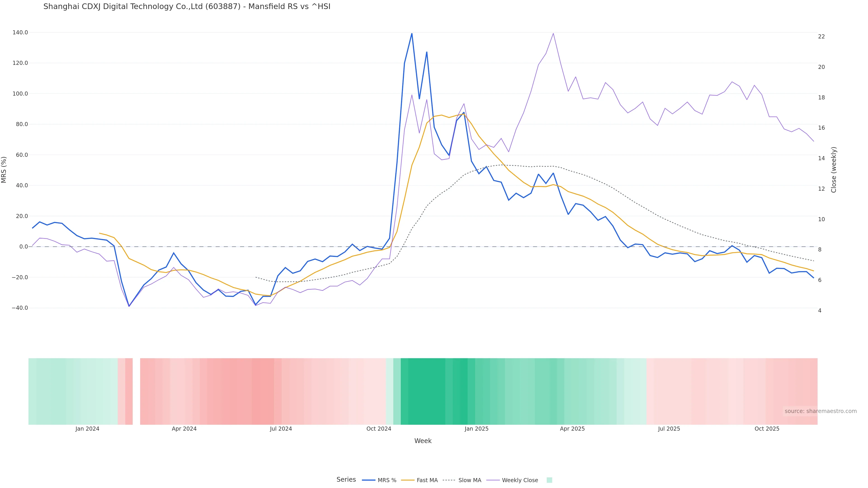868x488 pixels.
Task: Click the Series legend title
Action: (346, 480)
